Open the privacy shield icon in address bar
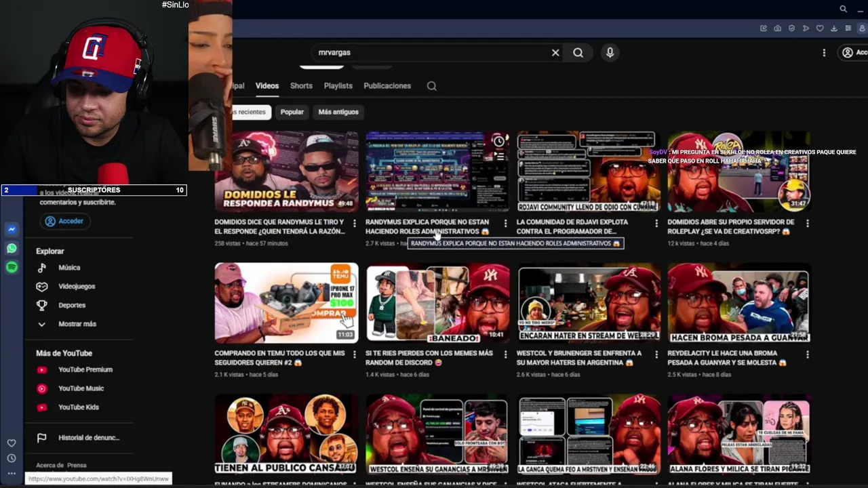 [791, 28]
